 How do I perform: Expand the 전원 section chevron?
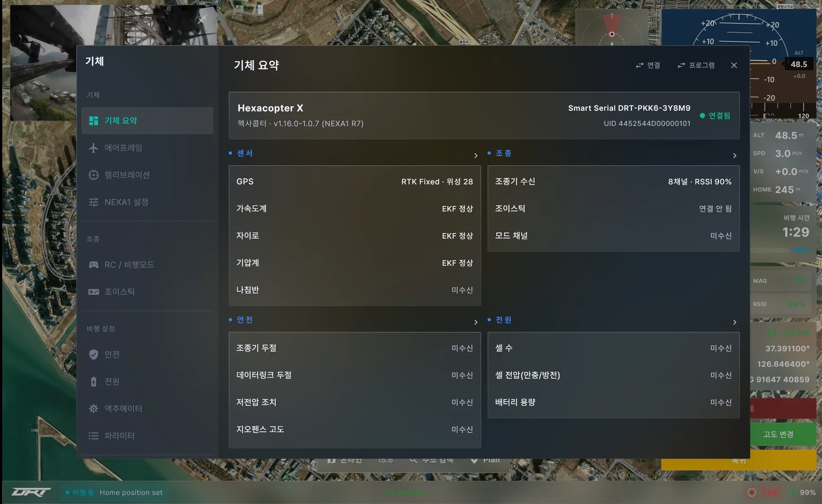(735, 322)
